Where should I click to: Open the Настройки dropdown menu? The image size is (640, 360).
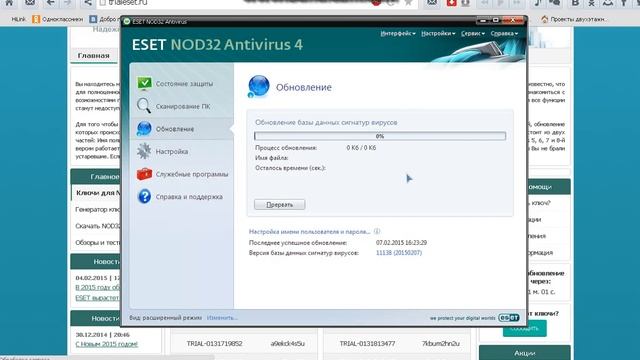coord(438,33)
